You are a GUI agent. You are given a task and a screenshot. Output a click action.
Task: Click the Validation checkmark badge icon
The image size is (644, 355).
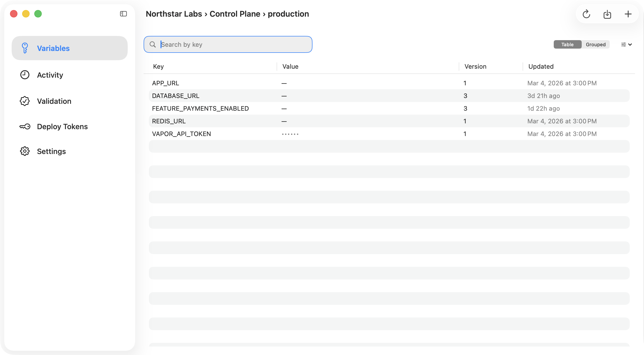(25, 101)
